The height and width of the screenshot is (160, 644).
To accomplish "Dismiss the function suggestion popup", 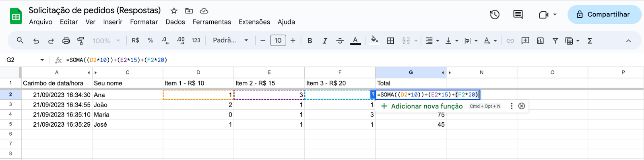I will click(522, 106).
